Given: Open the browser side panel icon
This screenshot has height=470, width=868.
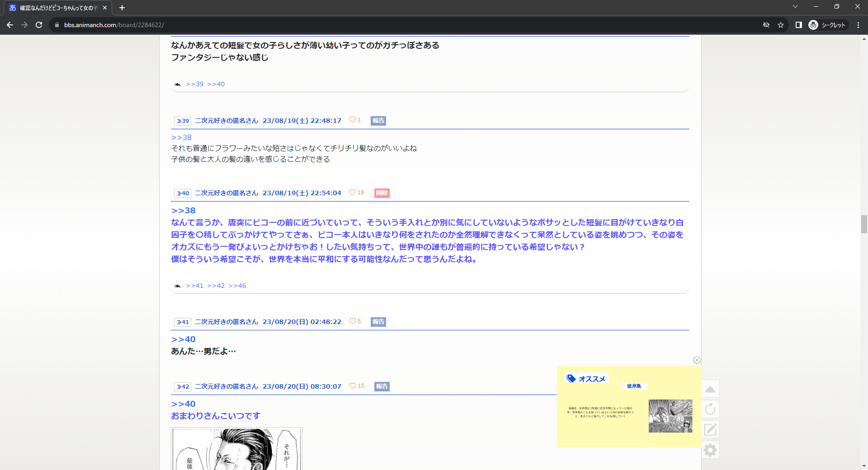Looking at the screenshot, I should coord(799,25).
